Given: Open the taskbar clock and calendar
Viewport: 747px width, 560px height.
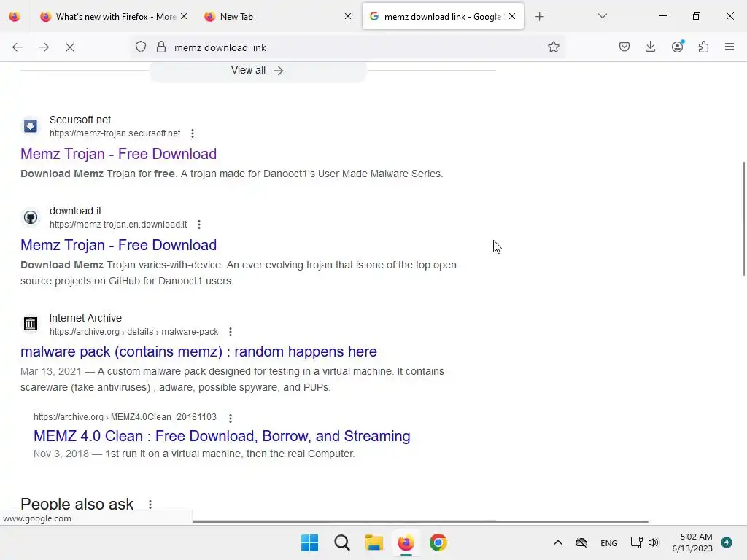Looking at the screenshot, I should coord(692,542).
